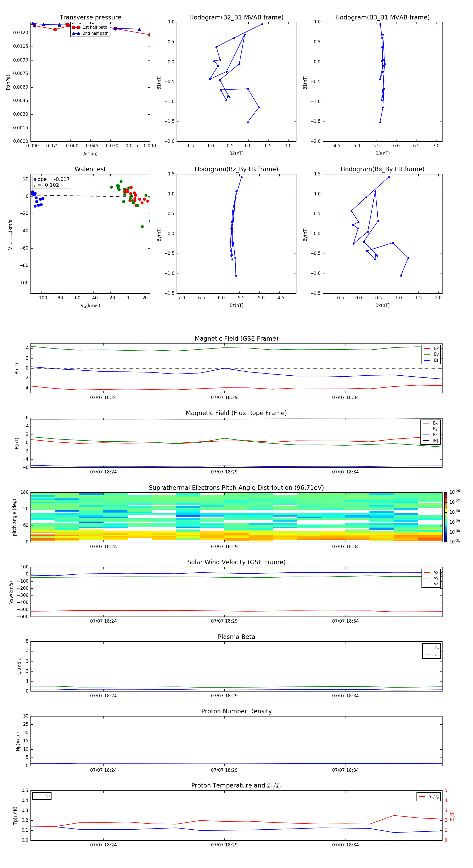Click the 'slope = -0.017' annotation

52,179
